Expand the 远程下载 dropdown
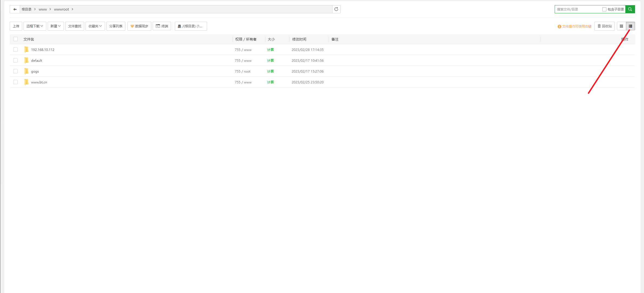The image size is (644, 293). [x=35, y=26]
